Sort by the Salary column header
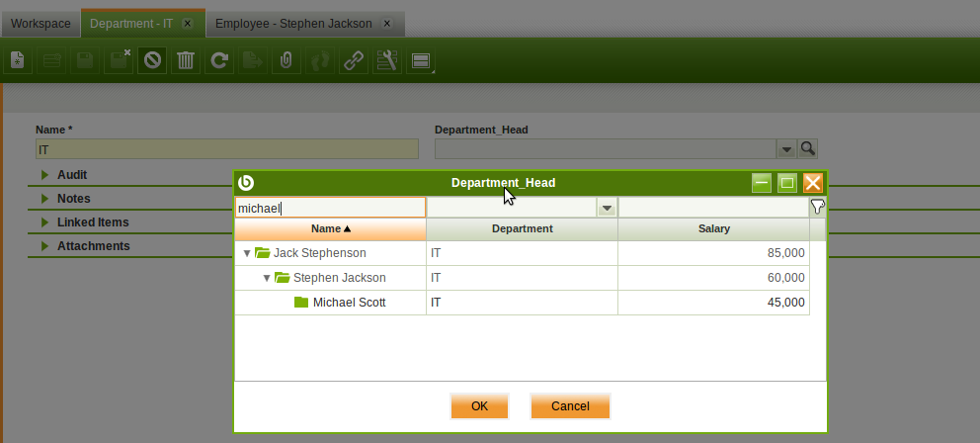The image size is (980, 443). point(712,228)
